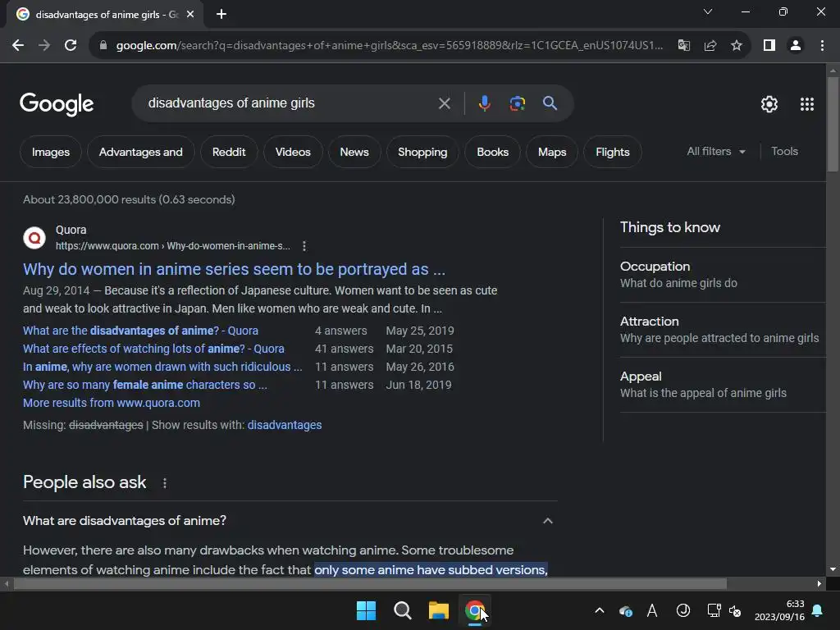Click the IME 'A' input indicator in tray
840x630 pixels.
(x=652, y=610)
